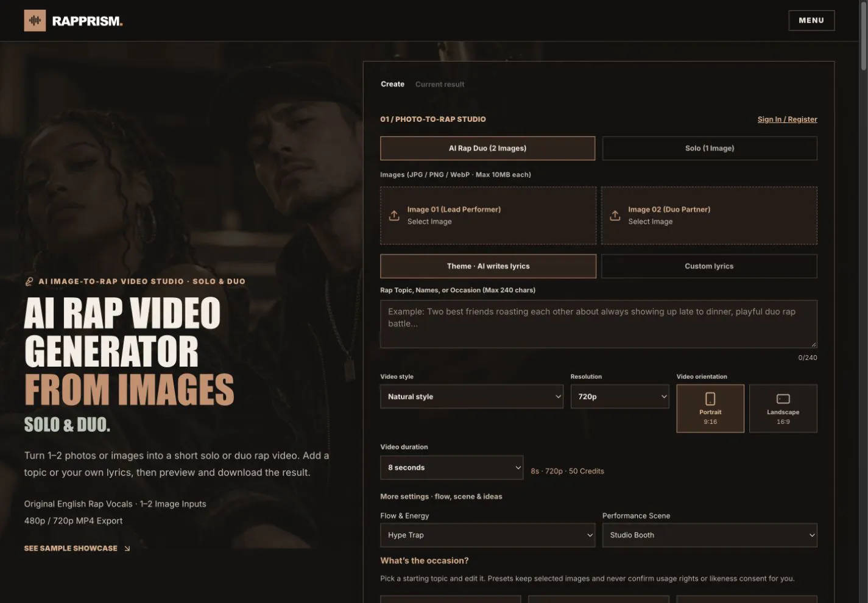868x603 pixels.
Task: Click the Rap Topic text area
Action: click(x=599, y=324)
